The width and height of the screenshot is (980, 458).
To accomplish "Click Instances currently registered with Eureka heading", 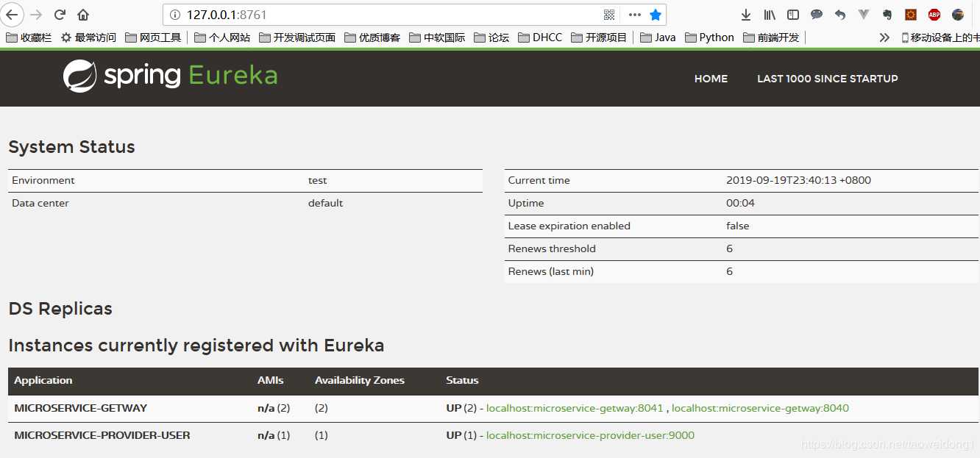I will tap(196, 346).
